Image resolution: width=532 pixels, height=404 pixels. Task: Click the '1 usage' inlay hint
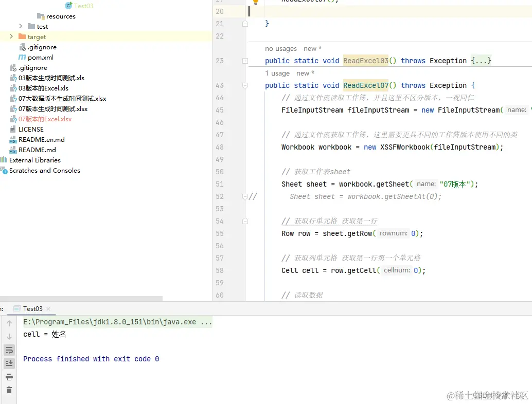[x=277, y=73]
